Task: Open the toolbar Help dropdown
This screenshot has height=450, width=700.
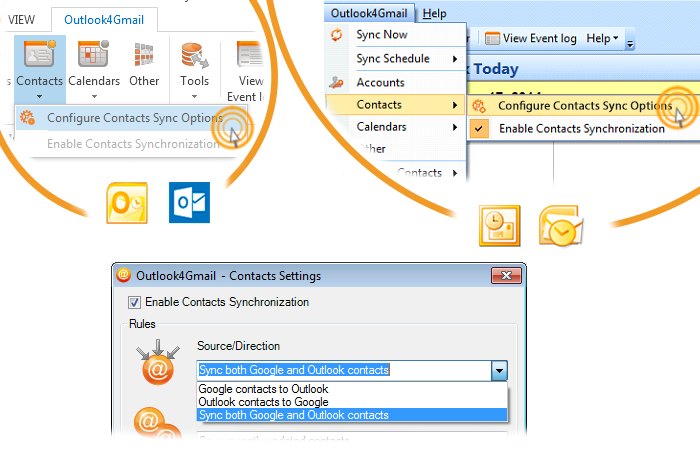Action: coord(602,38)
